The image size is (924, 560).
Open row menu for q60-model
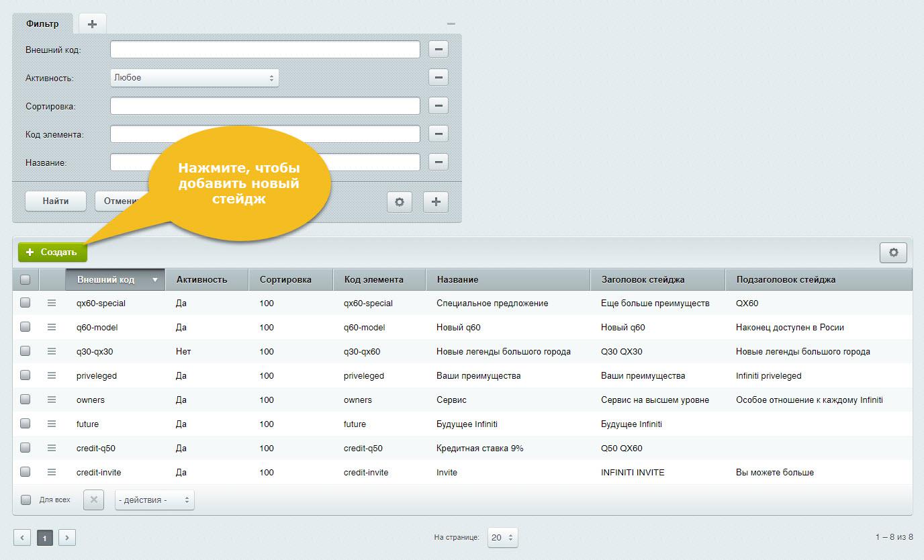[x=52, y=327]
